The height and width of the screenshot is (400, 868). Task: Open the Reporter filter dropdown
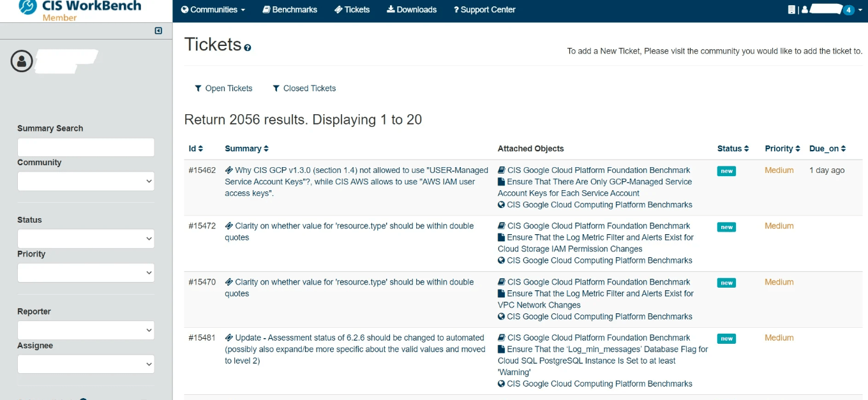point(86,330)
